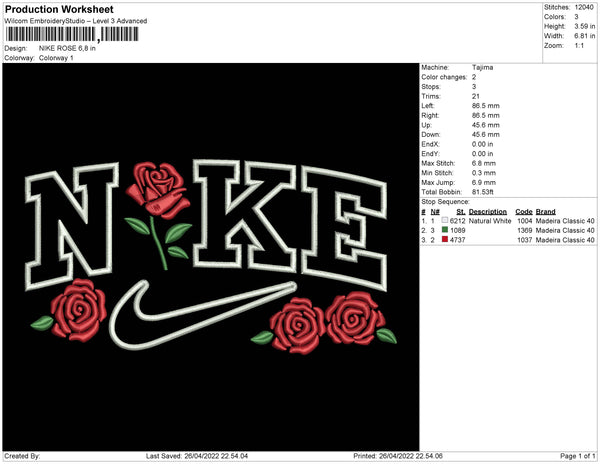Click the 'Created By:' footer label
Viewport: 600px width, 464px height.
pyautogui.click(x=22, y=456)
